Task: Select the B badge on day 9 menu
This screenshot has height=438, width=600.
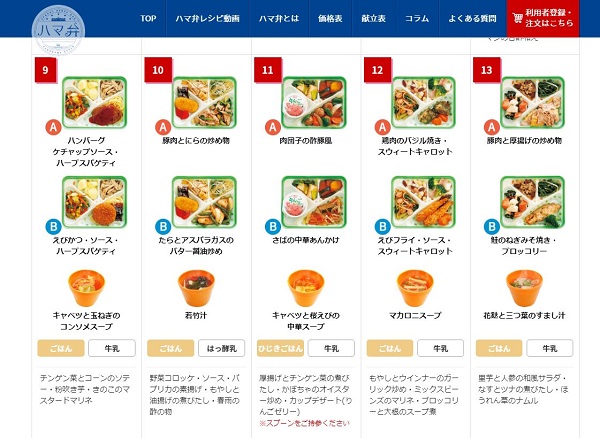Action: (54, 226)
